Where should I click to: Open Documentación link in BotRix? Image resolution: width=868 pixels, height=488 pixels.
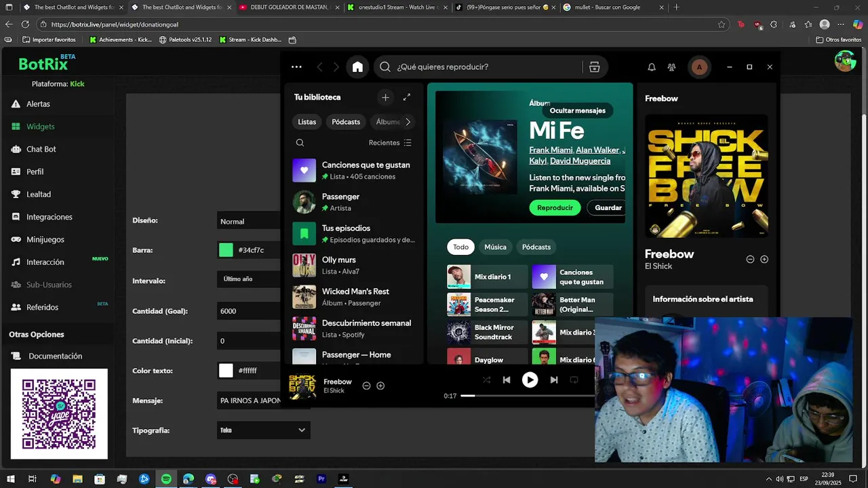click(55, 356)
